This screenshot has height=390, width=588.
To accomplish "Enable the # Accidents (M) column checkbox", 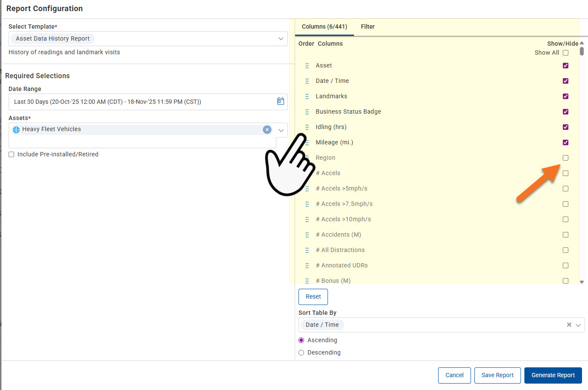I will click(x=565, y=235).
